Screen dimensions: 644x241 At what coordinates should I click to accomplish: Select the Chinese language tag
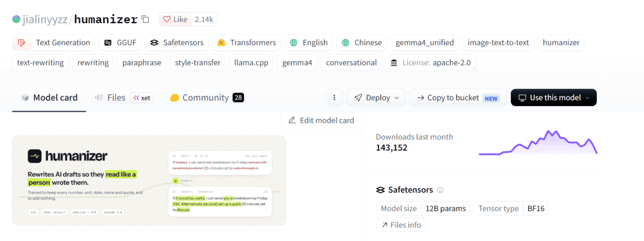(x=362, y=42)
